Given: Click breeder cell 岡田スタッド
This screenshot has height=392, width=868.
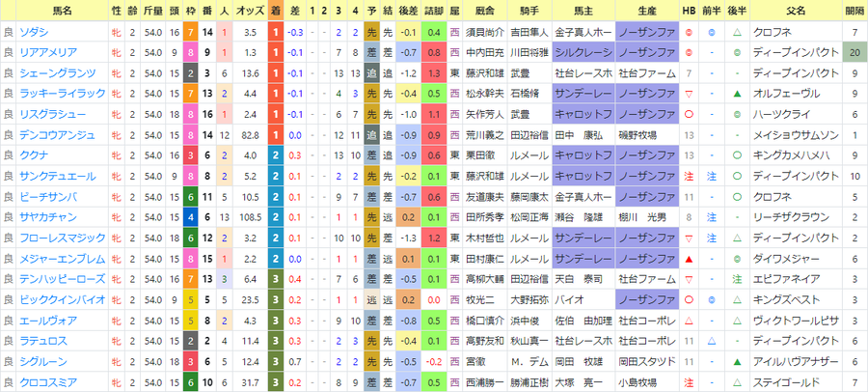Looking at the screenshot, I should (647, 361).
